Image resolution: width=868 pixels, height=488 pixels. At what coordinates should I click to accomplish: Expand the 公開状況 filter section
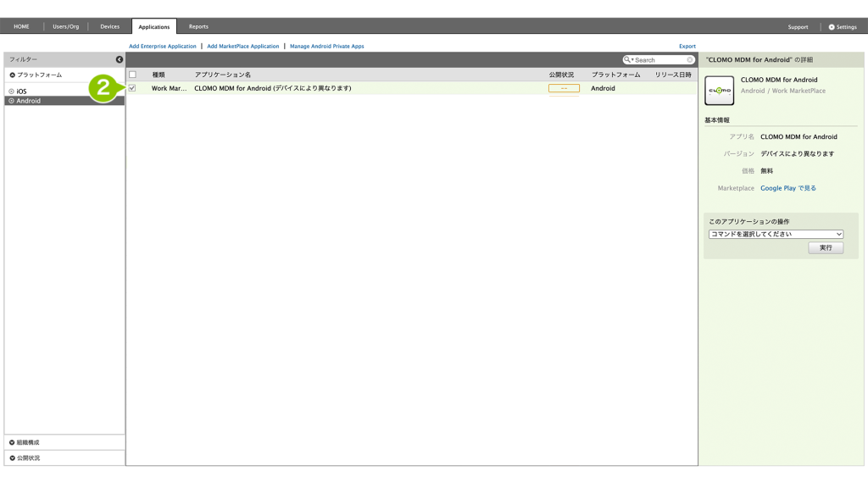pos(25,458)
